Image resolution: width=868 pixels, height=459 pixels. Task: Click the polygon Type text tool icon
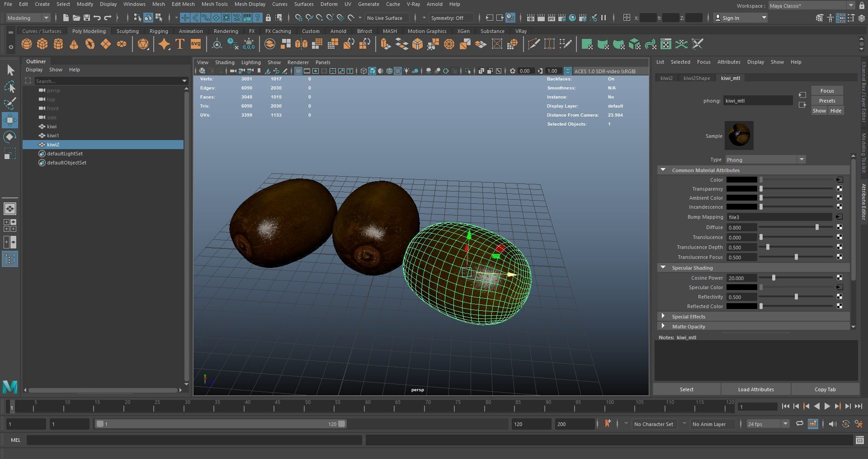tap(180, 44)
